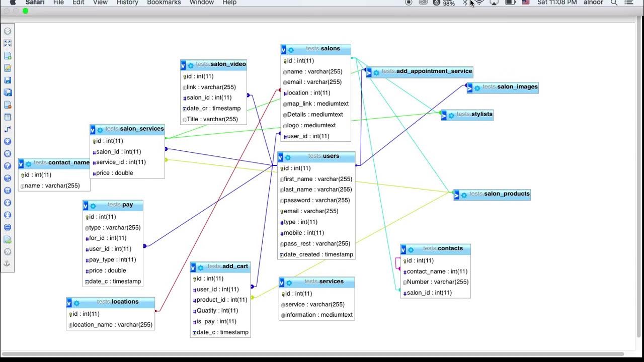
Task: Click the horizontal scrollbar at page bottom
Action: point(313,354)
